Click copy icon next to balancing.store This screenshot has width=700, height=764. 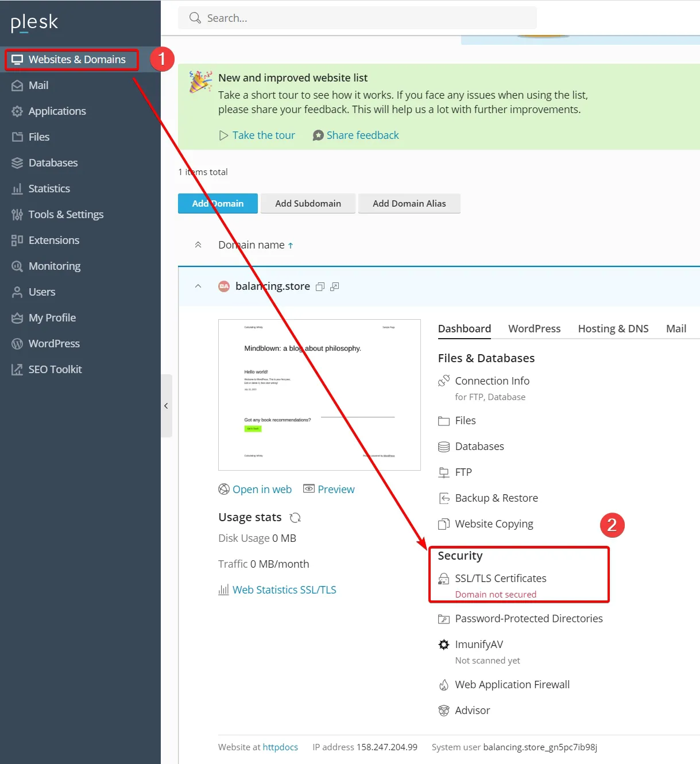(x=320, y=286)
